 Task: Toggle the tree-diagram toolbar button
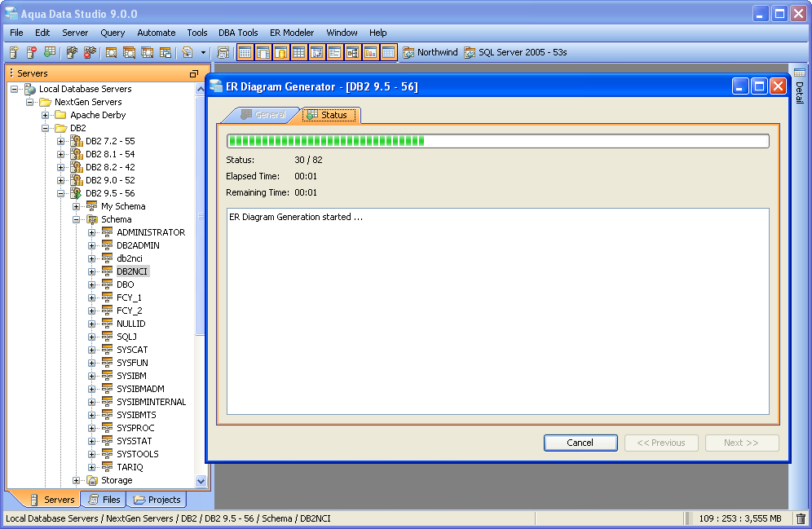(x=353, y=52)
